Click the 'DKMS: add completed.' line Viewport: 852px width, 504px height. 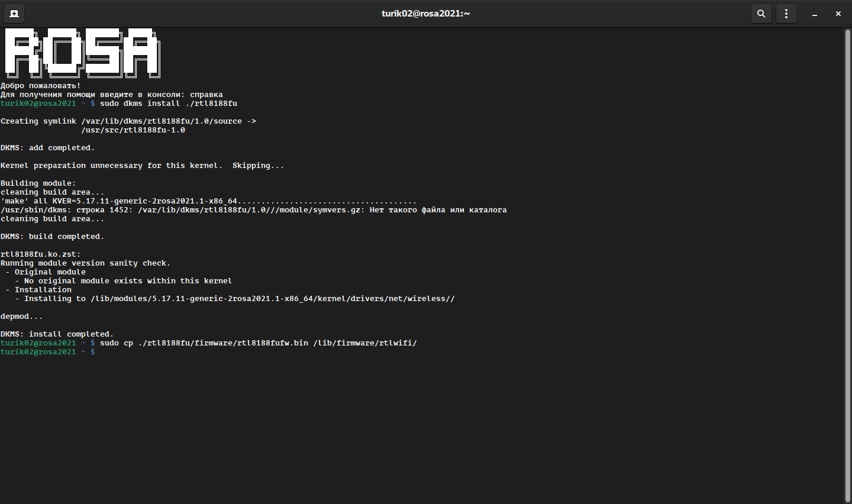click(x=47, y=148)
